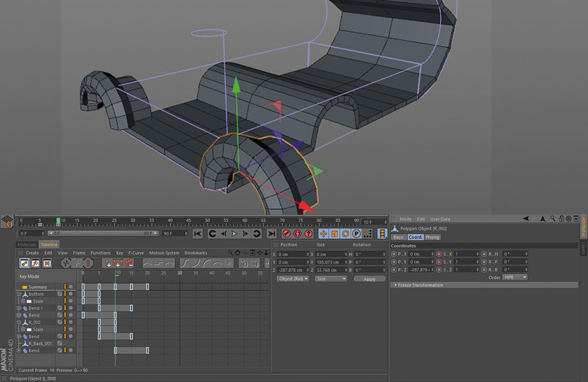Screen dimensions: 588x382
Task: Switch to the Materials tab
Action: coord(27,244)
